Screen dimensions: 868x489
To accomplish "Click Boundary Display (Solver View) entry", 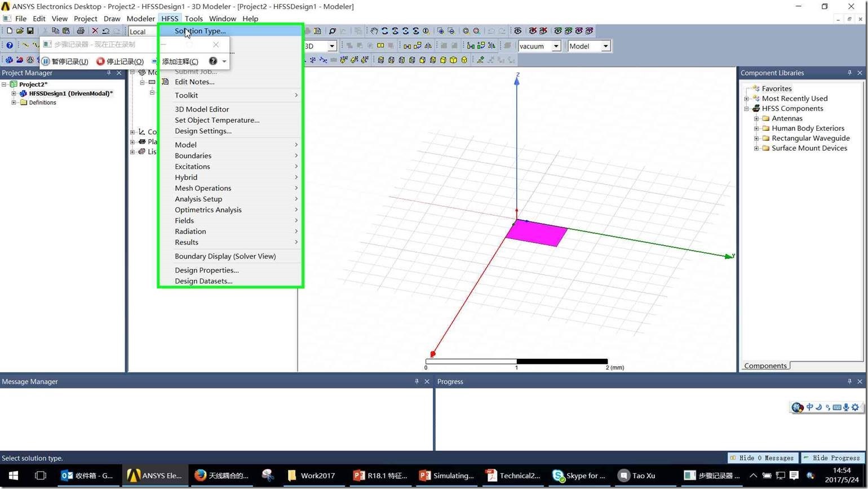I will click(230, 256).
